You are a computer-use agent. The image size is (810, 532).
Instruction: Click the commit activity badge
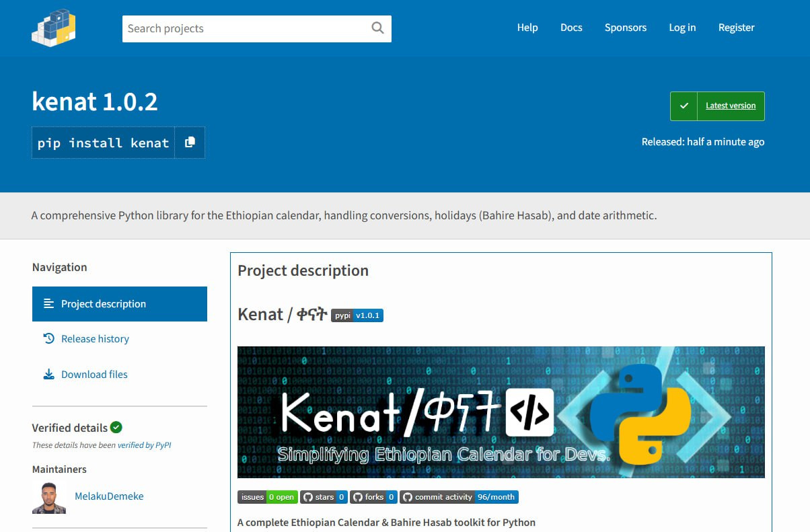pos(459,497)
